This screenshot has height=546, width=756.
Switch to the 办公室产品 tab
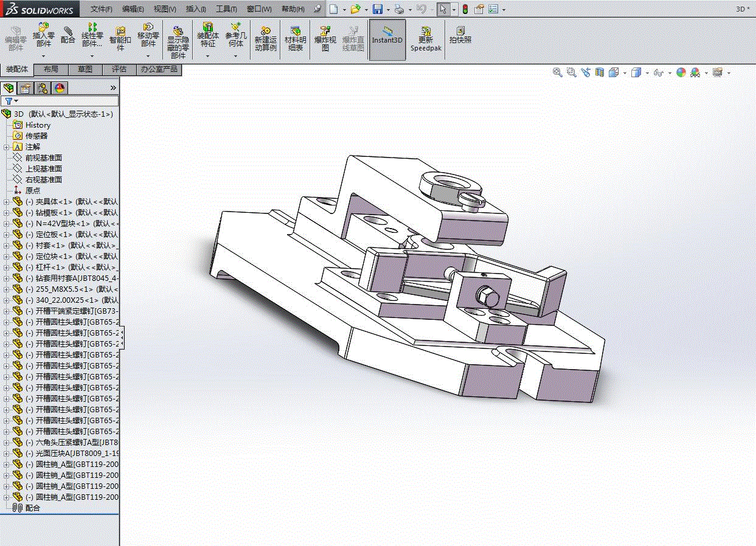[x=159, y=69]
